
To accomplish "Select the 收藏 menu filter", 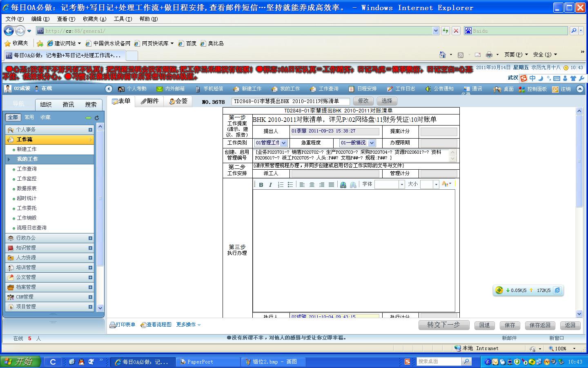I will tap(45, 117).
